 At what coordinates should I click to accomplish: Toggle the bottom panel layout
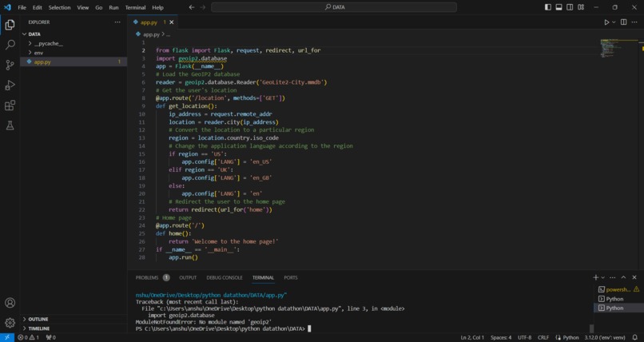tap(559, 7)
